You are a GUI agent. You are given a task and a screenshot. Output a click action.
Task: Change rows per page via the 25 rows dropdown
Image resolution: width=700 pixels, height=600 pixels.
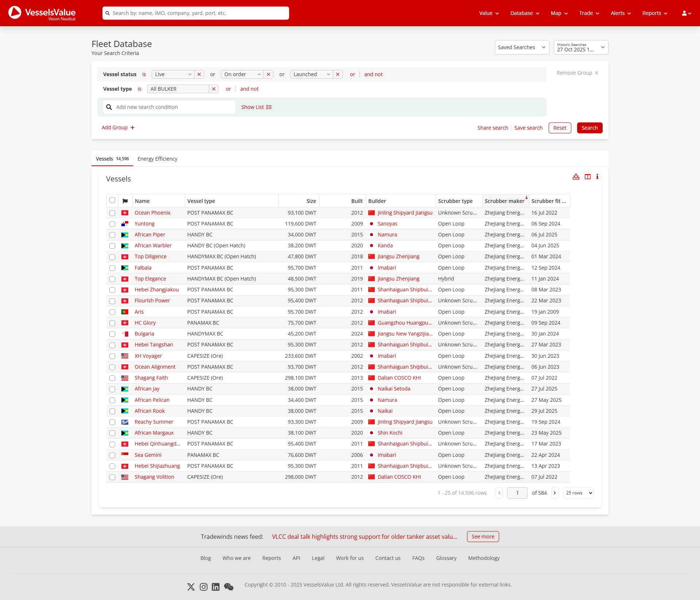[x=578, y=493]
